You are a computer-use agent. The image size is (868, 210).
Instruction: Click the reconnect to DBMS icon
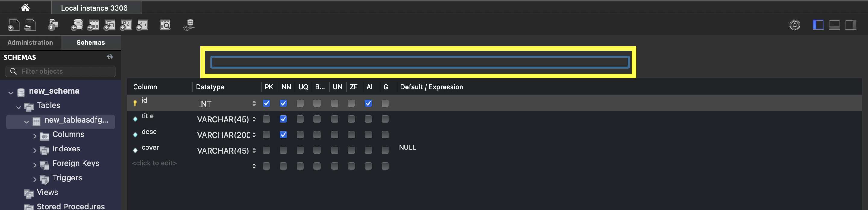(x=189, y=25)
